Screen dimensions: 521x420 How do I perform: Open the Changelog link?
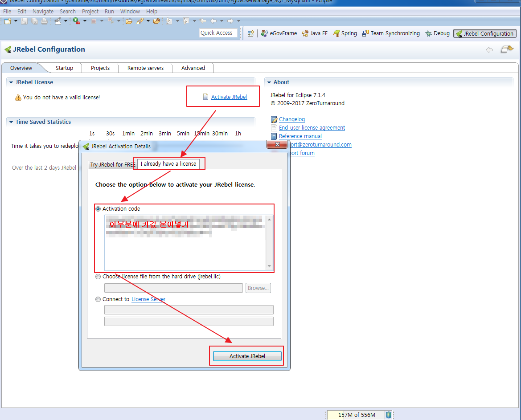pos(292,119)
